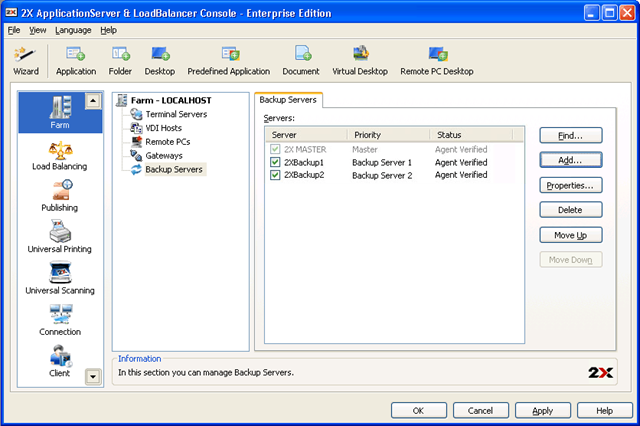Add a new Application from toolbar

pyautogui.click(x=76, y=61)
